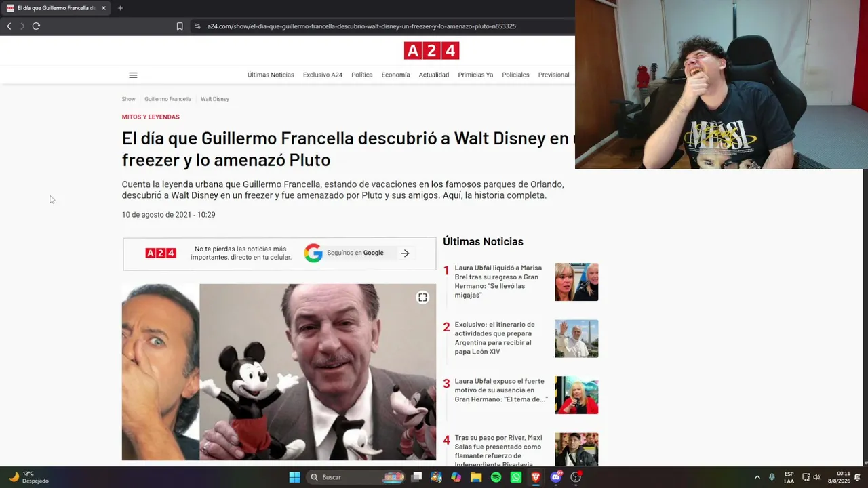Click the thumbnail for news item 1

tap(576, 282)
